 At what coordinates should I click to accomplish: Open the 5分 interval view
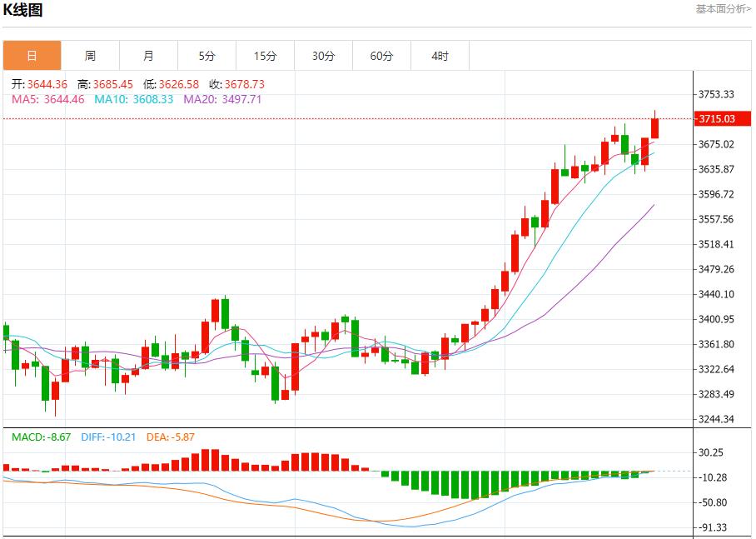[206, 55]
